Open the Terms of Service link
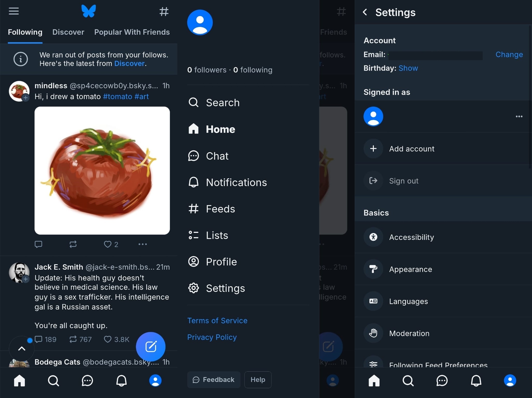This screenshot has height=398, width=532. pyautogui.click(x=217, y=321)
